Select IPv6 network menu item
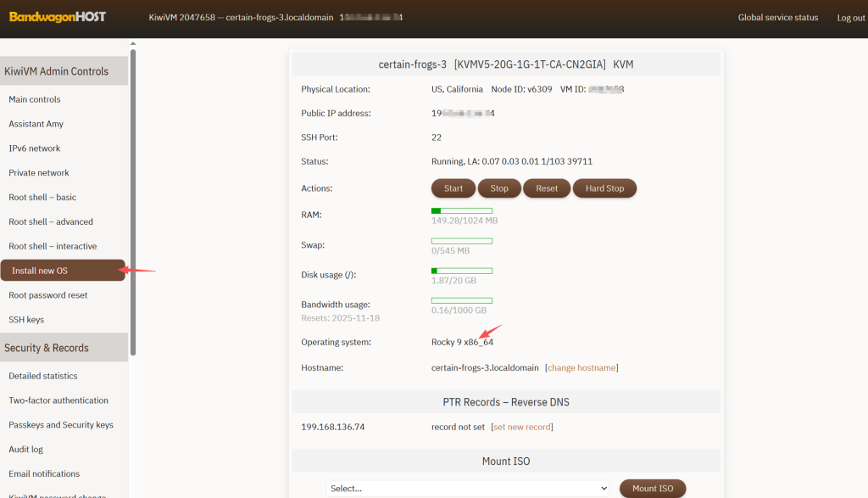The image size is (868, 498). [35, 148]
